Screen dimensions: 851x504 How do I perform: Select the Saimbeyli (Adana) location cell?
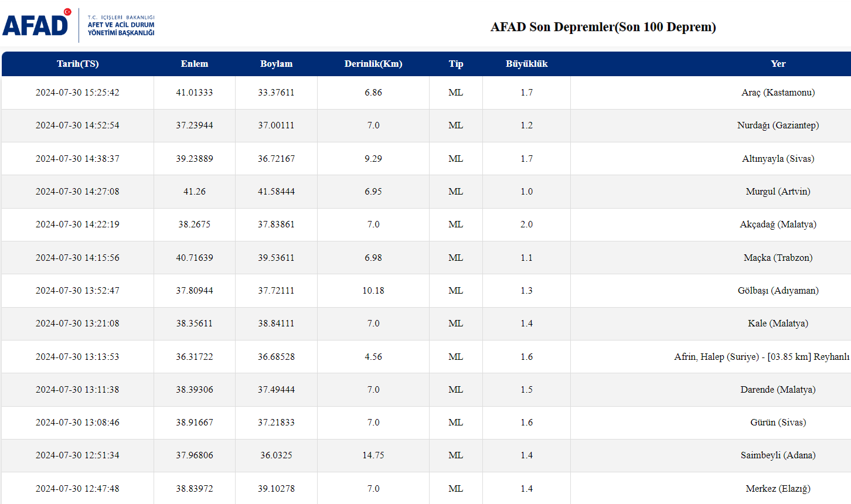click(x=778, y=455)
